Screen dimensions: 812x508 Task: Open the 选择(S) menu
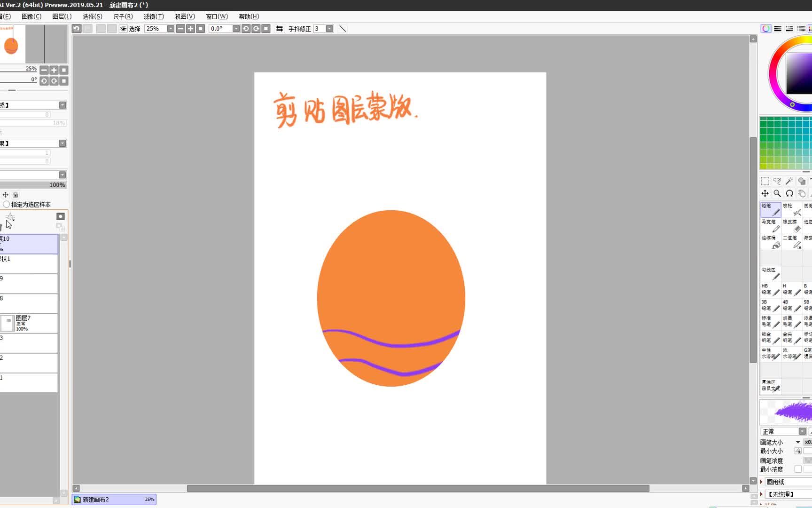click(x=93, y=16)
